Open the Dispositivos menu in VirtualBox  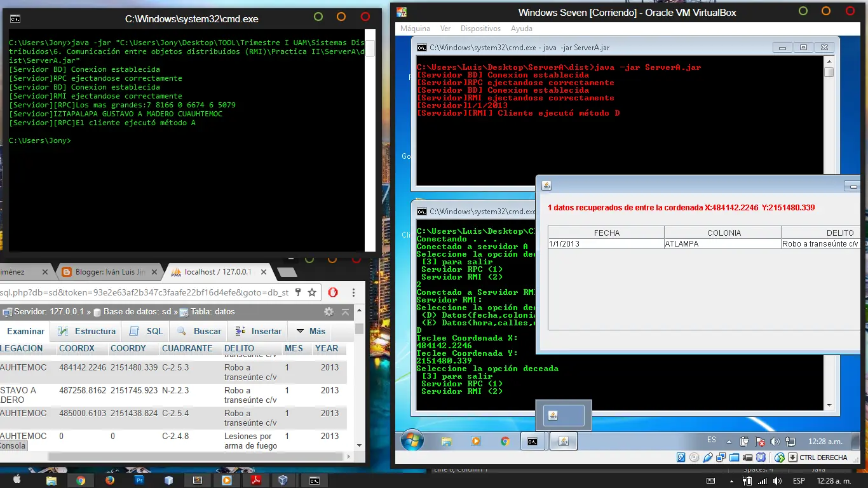480,29
